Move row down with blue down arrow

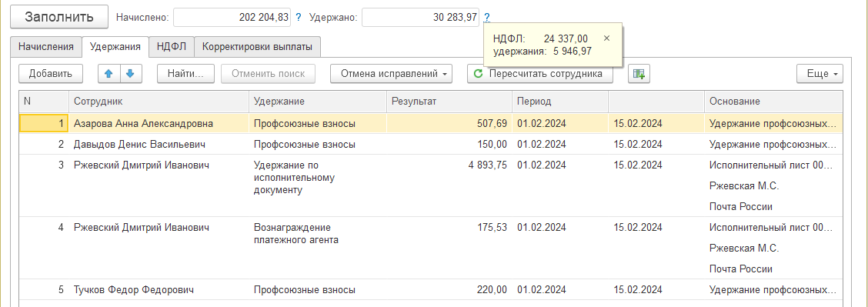[130, 74]
